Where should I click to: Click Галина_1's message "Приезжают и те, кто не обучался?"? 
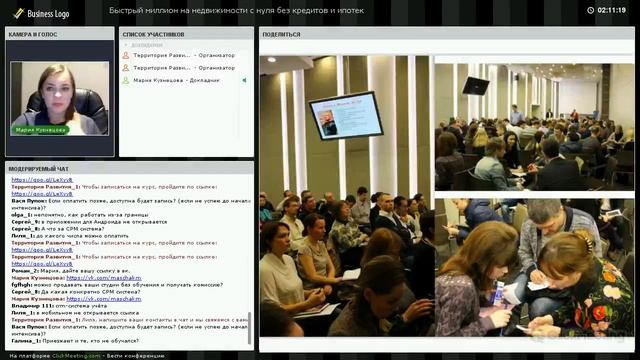75,341
